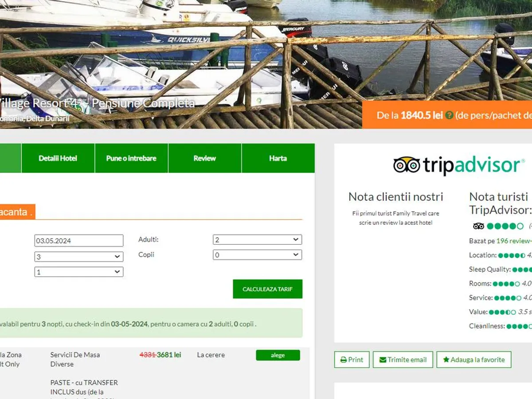Click the small owl icon beside rating dots
This screenshot has height=399, width=532.
(x=478, y=226)
